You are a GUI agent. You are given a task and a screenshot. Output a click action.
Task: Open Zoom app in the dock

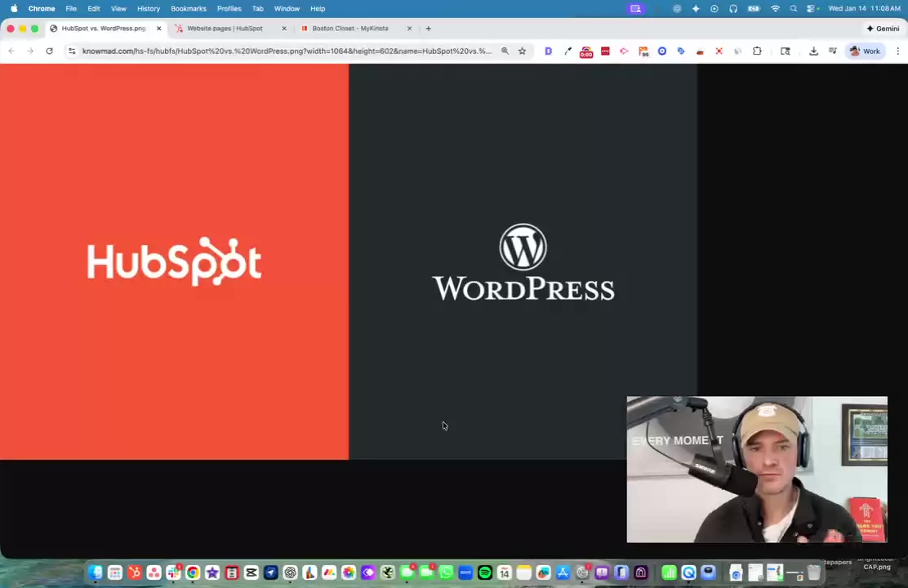pyautogui.click(x=465, y=572)
